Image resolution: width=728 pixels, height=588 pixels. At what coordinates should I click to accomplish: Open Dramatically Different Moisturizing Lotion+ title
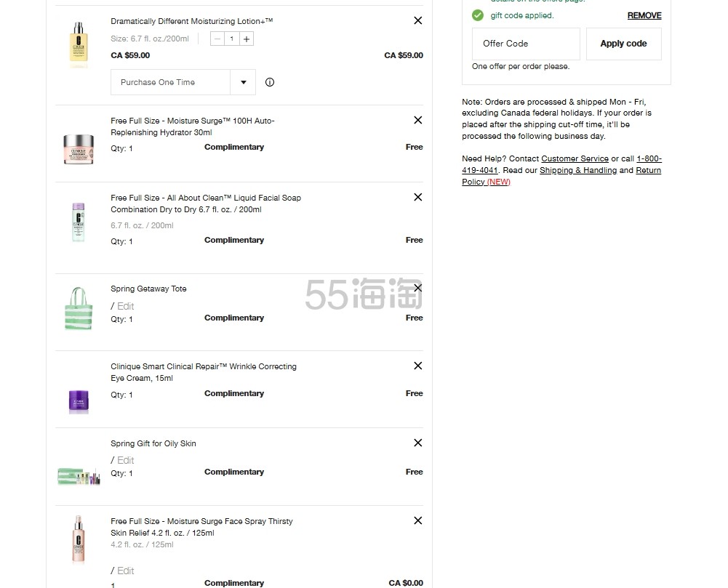click(x=192, y=21)
